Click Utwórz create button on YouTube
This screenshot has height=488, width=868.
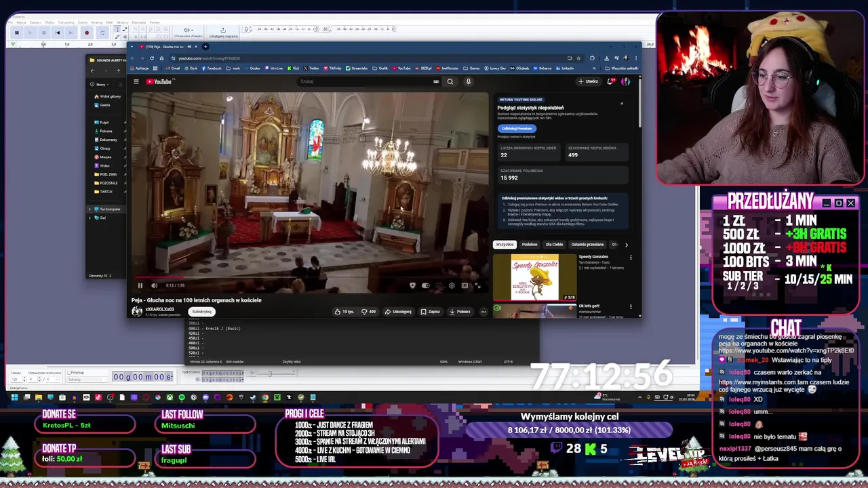tap(589, 81)
